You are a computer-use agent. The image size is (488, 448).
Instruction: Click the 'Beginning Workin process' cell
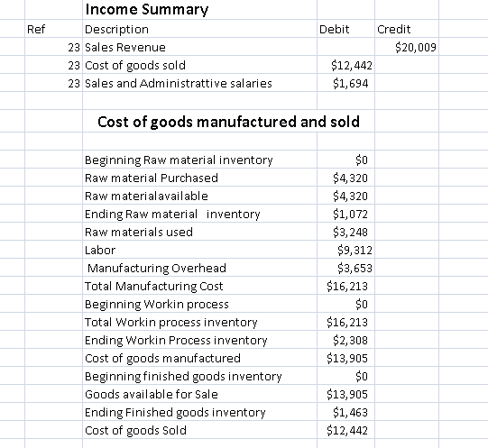click(x=200, y=304)
